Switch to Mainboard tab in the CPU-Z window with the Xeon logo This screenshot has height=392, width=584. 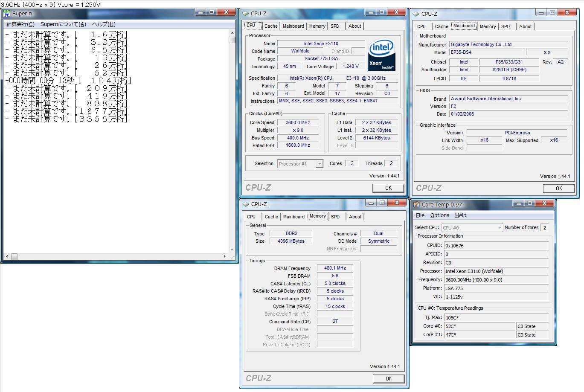(x=293, y=26)
